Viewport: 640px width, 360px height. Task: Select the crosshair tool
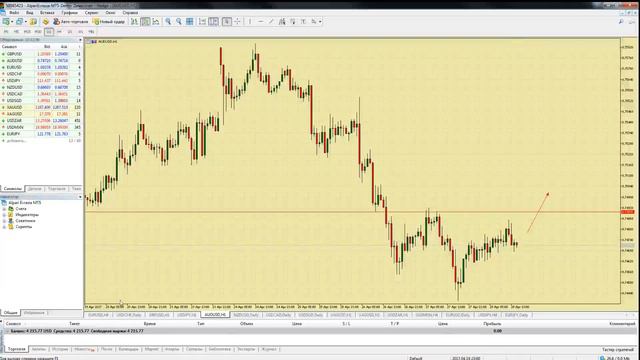(x=238, y=22)
